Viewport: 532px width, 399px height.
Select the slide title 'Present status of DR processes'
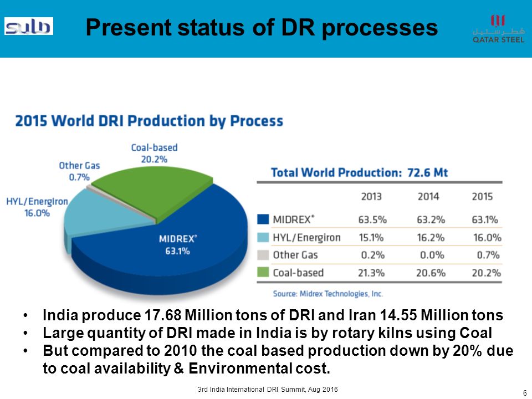coord(262,27)
